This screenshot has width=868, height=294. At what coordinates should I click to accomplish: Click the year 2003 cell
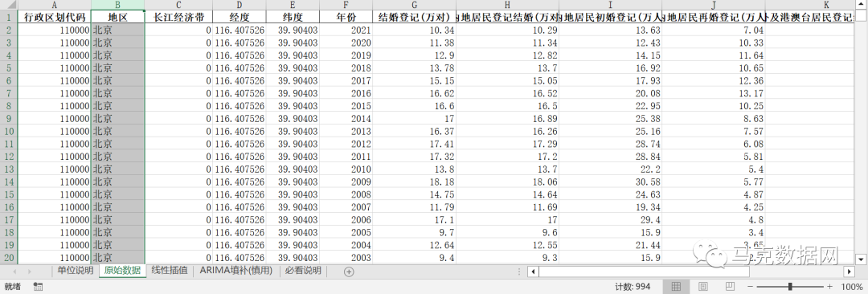[346, 258]
